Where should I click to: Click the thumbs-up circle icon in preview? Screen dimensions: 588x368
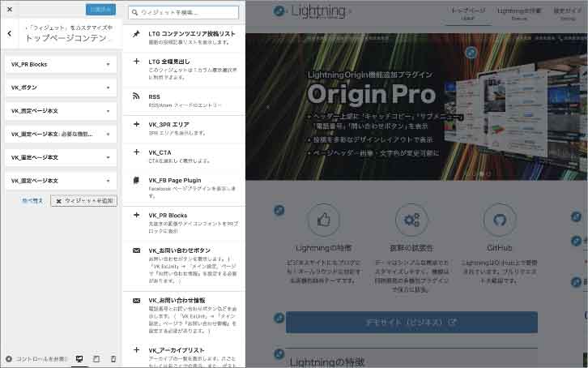(324, 220)
